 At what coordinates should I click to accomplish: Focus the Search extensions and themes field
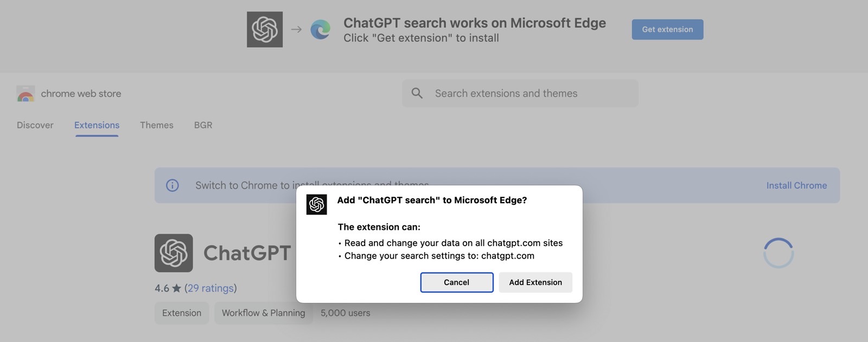point(520,93)
